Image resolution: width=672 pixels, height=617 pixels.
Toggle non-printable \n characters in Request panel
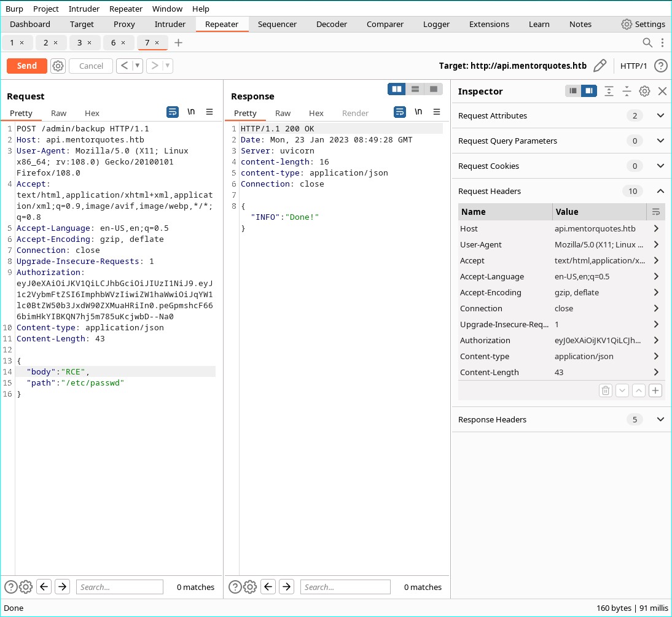[x=191, y=112]
